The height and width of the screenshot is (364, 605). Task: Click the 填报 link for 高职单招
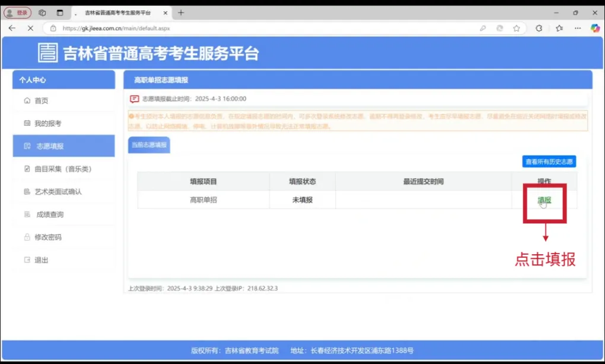pyautogui.click(x=544, y=200)
